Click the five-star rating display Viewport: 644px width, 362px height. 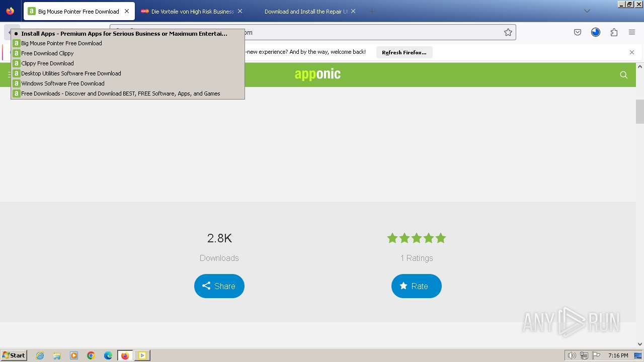(x=417, y=238)
